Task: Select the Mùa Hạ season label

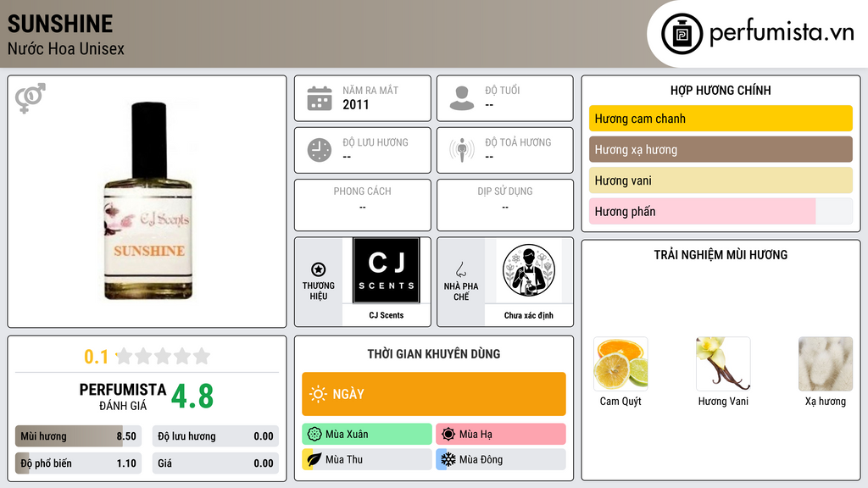Action: point(476,435)
